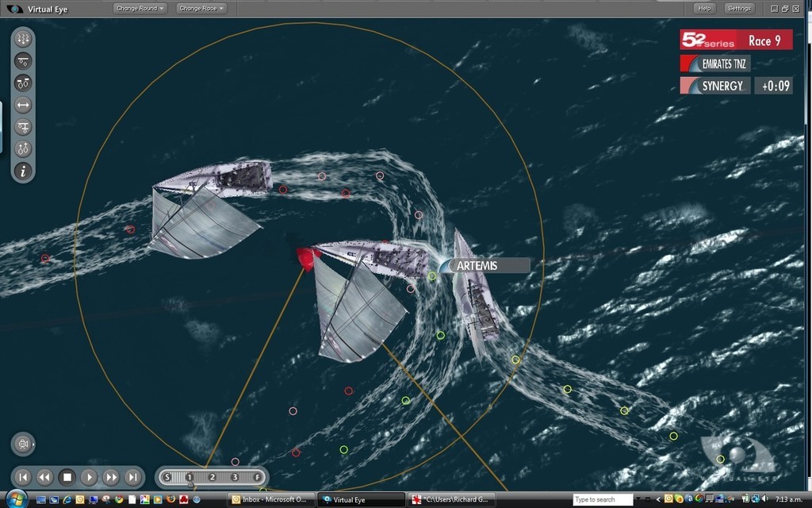Click the blue 'a' icon in system tray

690,499
